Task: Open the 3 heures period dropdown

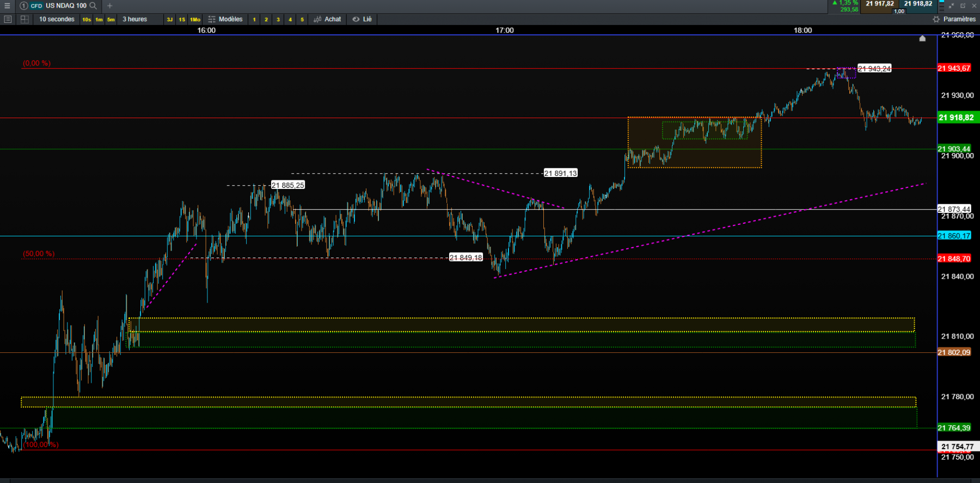Action: 134,19
